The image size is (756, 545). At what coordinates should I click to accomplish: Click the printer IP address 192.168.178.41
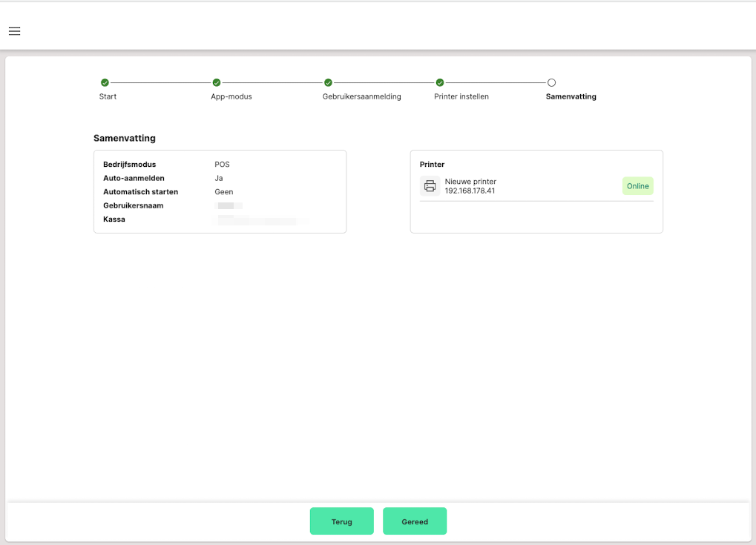pos(470,191)
